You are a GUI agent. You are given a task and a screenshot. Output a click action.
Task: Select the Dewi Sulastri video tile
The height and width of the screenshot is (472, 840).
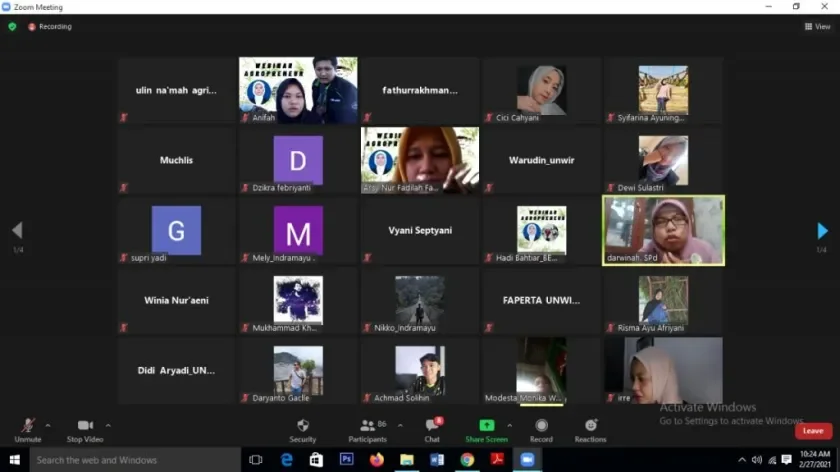click(x=663, y=160)
